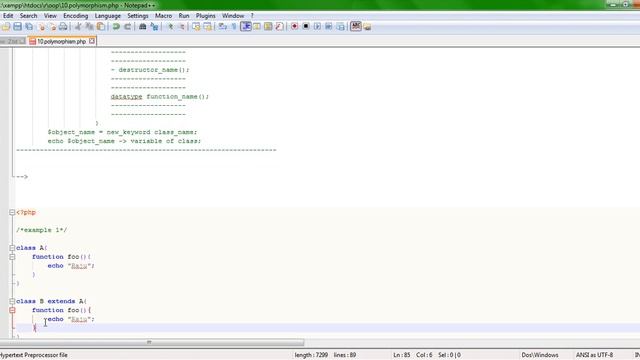Click the last toolbar icon after ABC
The width and height of the screenshot is (640, 360).
point(367,27)
